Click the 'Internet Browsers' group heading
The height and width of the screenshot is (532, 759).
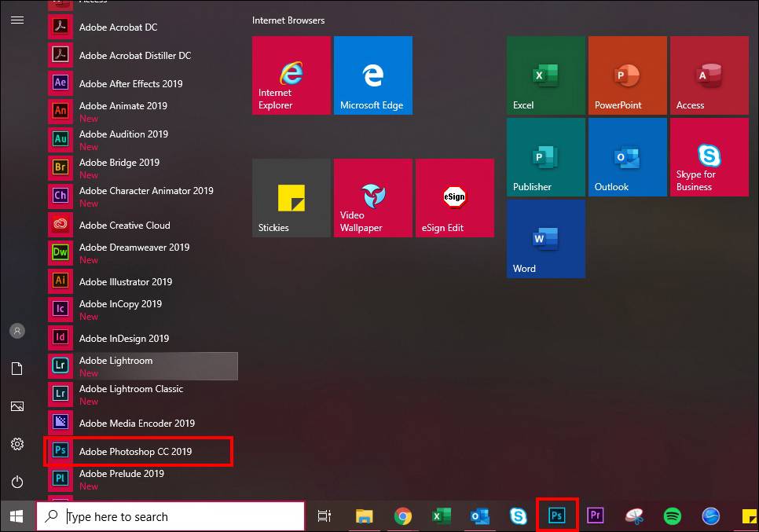coord(288,20)
